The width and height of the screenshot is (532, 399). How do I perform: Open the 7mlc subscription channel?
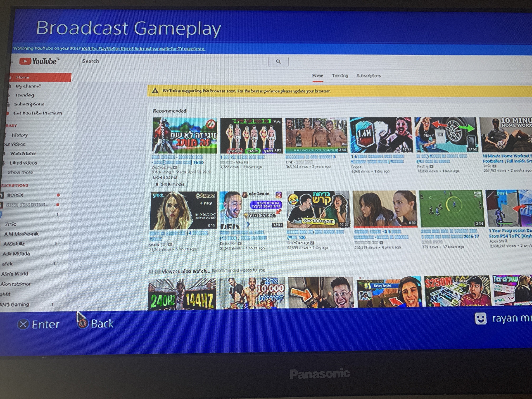coord(11,224)
